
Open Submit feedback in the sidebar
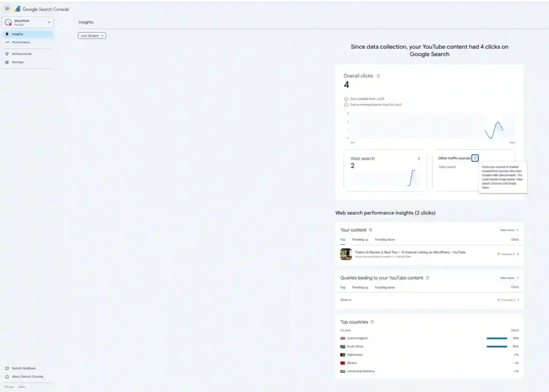(x=24, y=368)
